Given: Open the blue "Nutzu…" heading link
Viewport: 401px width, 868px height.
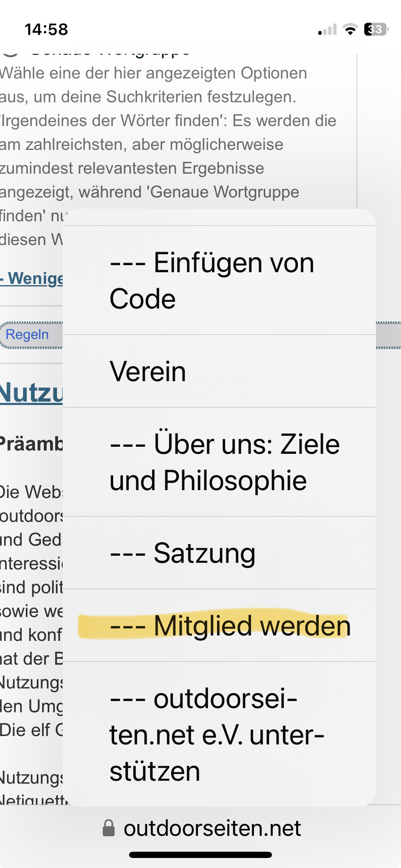Looking at the screenshot, I should (x=31, y=393).
